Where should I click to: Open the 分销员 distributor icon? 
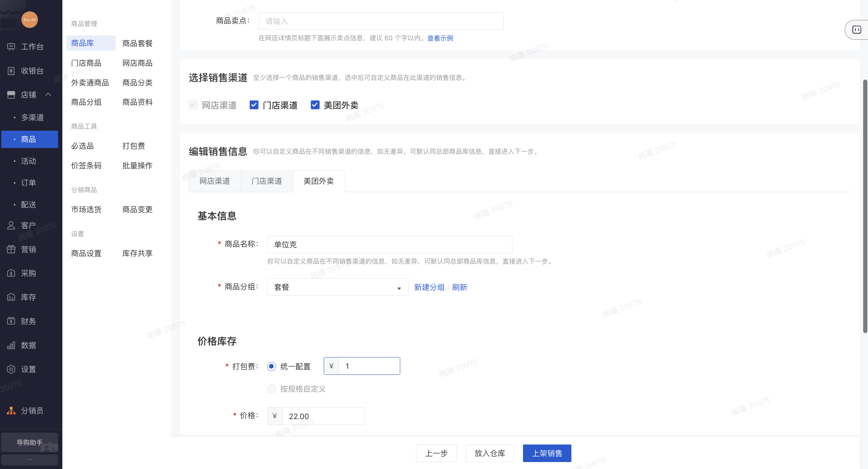click(11, 410)
